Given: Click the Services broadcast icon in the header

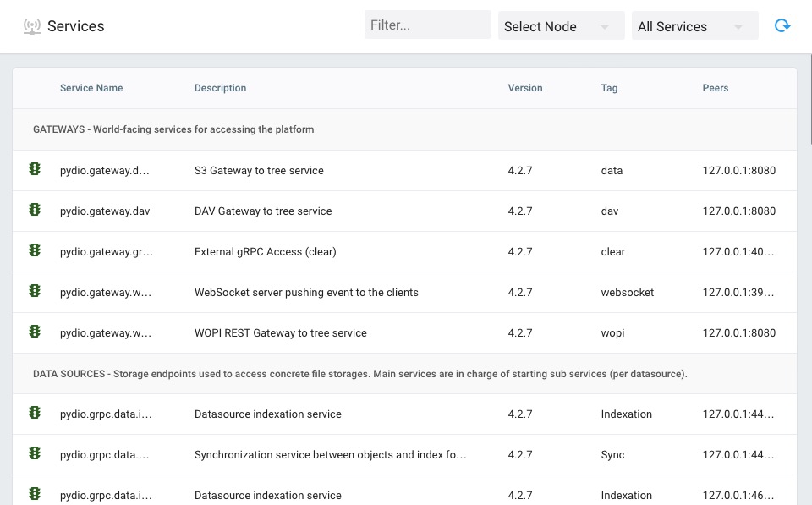Looking at the screenshot, I should point(34,26).
